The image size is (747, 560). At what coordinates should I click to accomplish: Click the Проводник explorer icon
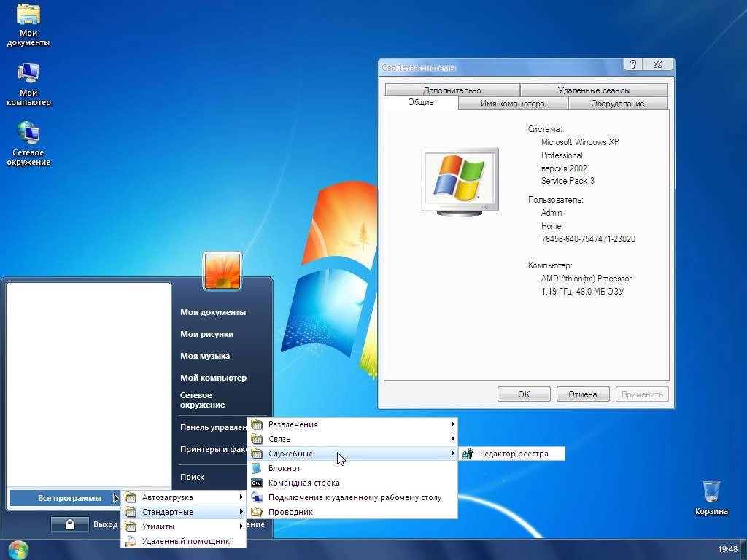(x=257, y=513)
